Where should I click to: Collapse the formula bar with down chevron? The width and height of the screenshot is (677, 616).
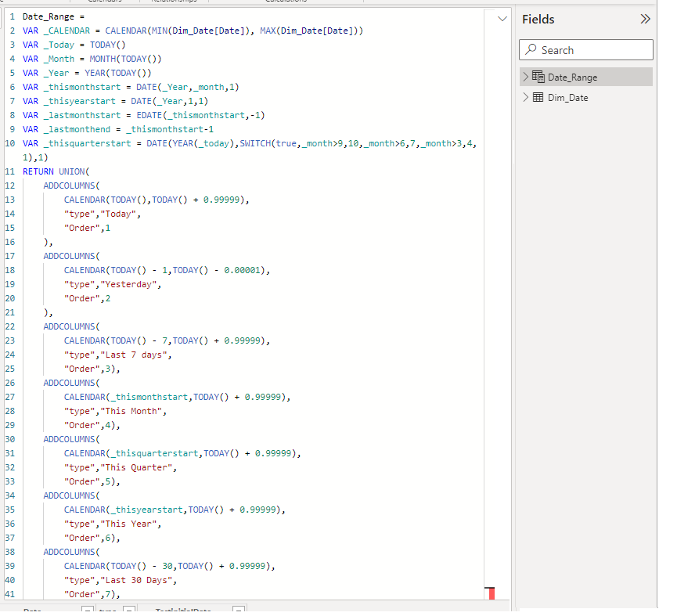(502, 19)
